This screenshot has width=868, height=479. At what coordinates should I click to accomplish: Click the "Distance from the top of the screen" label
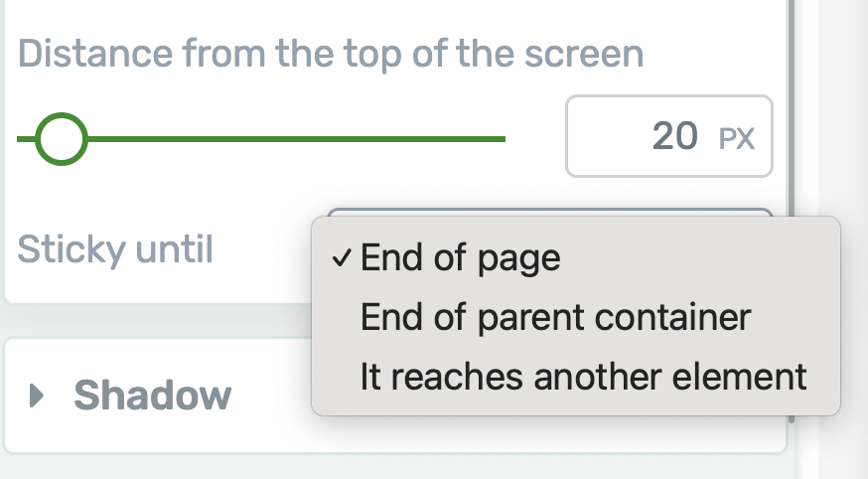point(331,53)
